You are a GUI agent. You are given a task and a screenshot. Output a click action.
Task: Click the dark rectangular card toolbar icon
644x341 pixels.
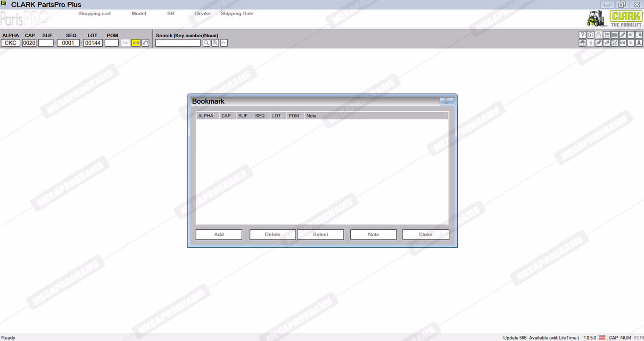[615, 35]
